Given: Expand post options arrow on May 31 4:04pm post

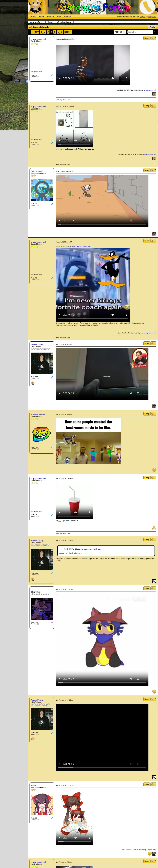Looking at the screenshot, I should point(155,241).
